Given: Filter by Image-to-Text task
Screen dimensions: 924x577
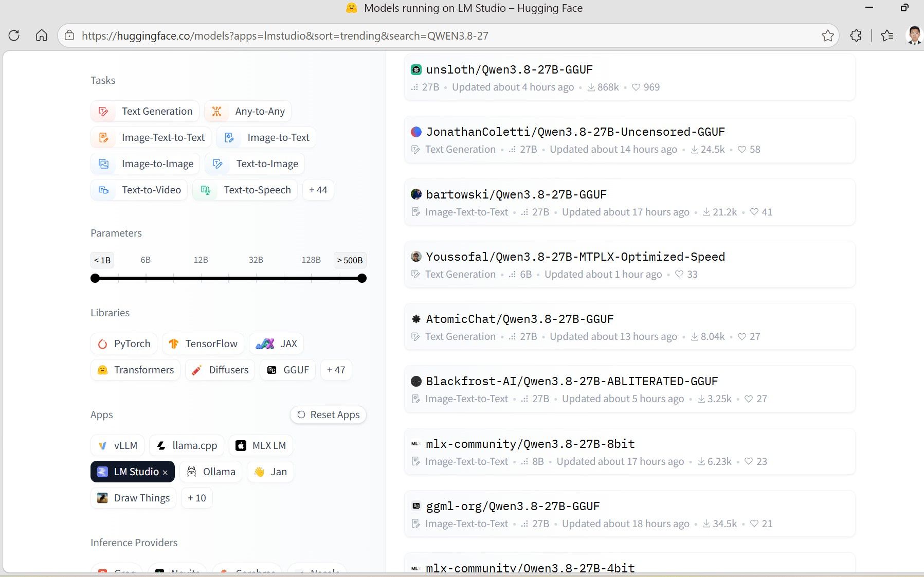Looking at the screenshot, I should coord(266,137).
